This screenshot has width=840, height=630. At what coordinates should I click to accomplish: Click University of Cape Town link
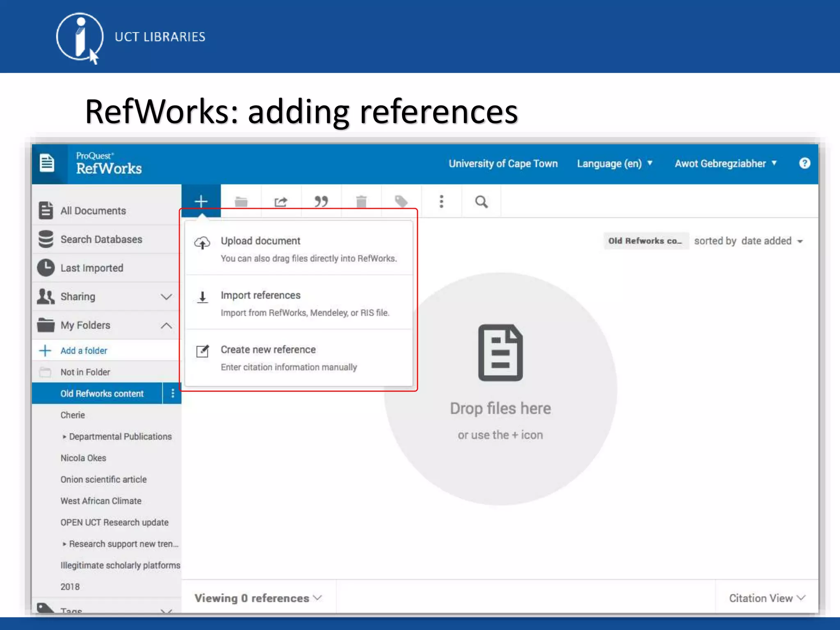click(x=503, y=164)
